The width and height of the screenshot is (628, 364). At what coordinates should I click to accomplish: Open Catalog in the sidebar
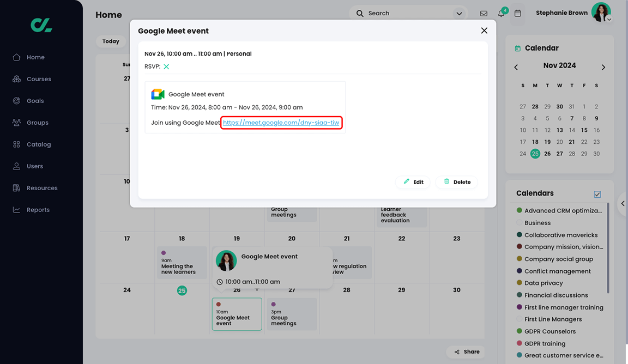coord(32,144)
